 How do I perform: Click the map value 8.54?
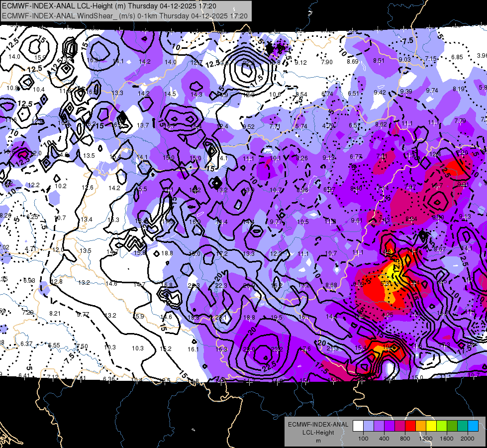[301, 94]
